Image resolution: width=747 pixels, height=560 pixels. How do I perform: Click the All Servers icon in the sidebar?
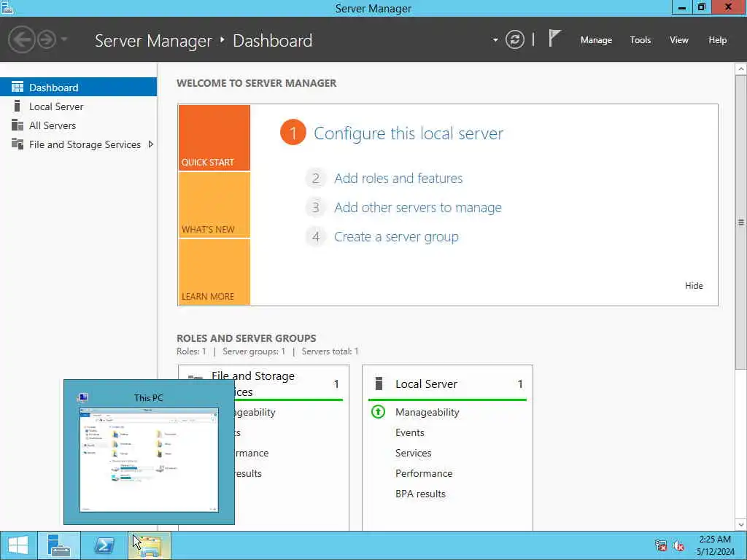(x=18, y=125)
